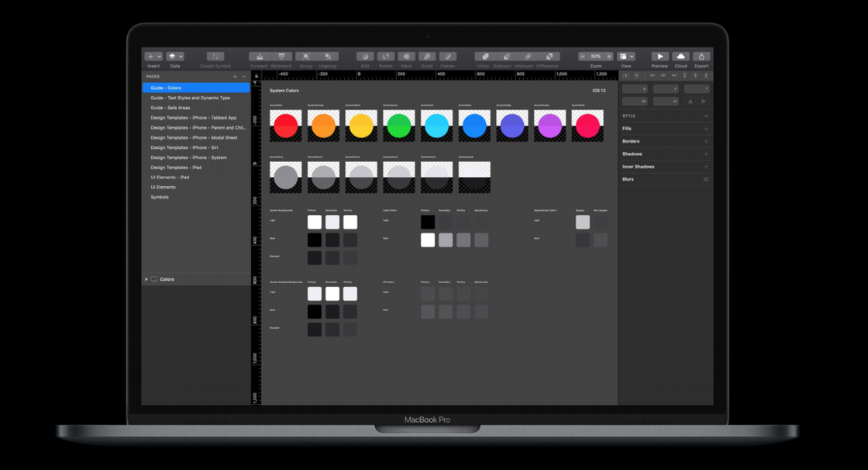868x470 pixels.
Task: Click the Export share icon
Action: coord(701,57)
